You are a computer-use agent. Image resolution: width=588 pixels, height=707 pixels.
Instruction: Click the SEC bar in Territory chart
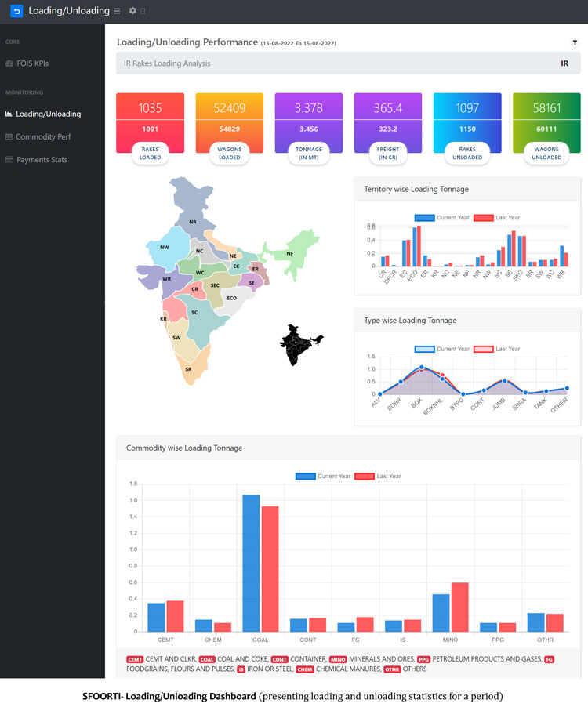(x=521, y=251)
